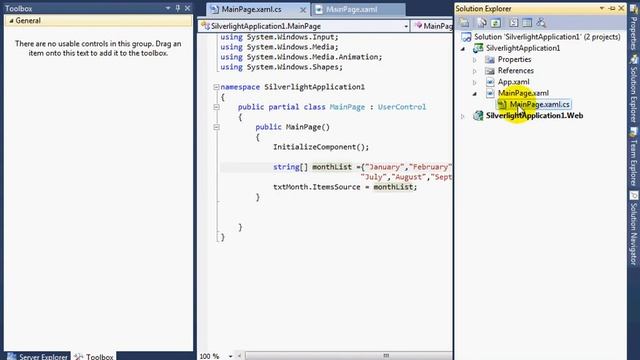Image resolution: width=640 pixels, height=360 pixels.
Task: Toggle Show All Files in Solution Explorer toolbar
Action: (482, 22)
